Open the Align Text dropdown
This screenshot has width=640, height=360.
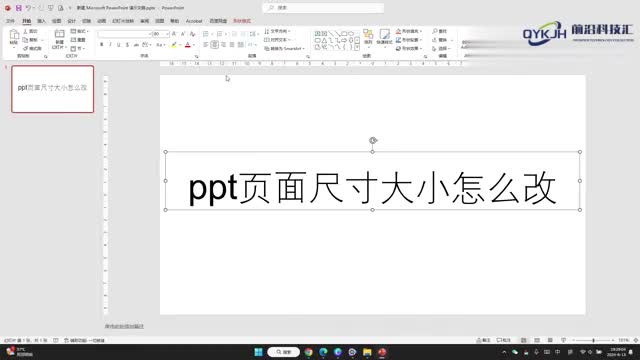[x=277, y=40]
